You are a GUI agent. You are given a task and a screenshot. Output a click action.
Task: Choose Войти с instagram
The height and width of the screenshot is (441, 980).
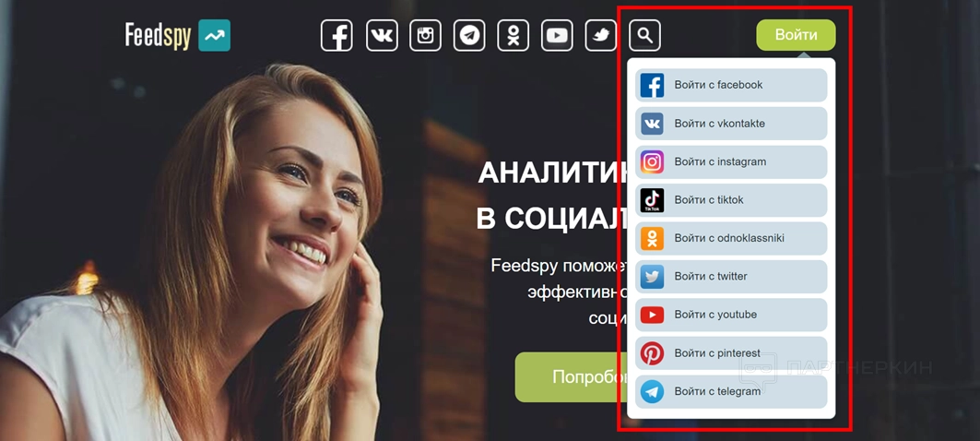(x=731, y=162)
